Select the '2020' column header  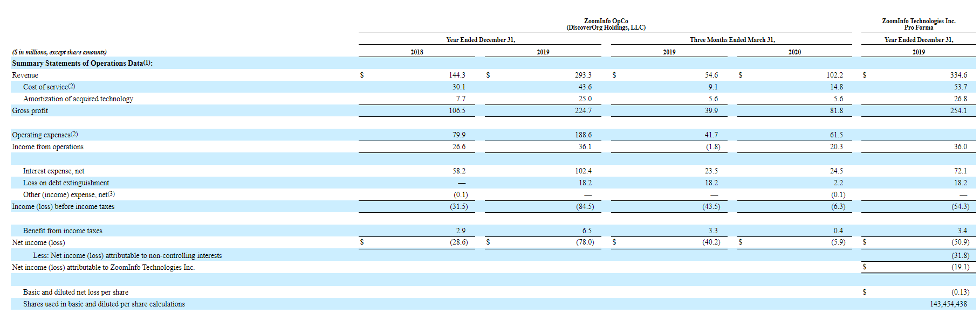coord(794,52)
